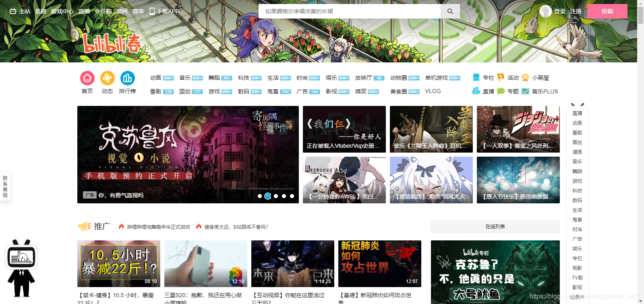Open the 克苏鲁 column article banner
The image size is (644, 304).
tap(495, 272)
